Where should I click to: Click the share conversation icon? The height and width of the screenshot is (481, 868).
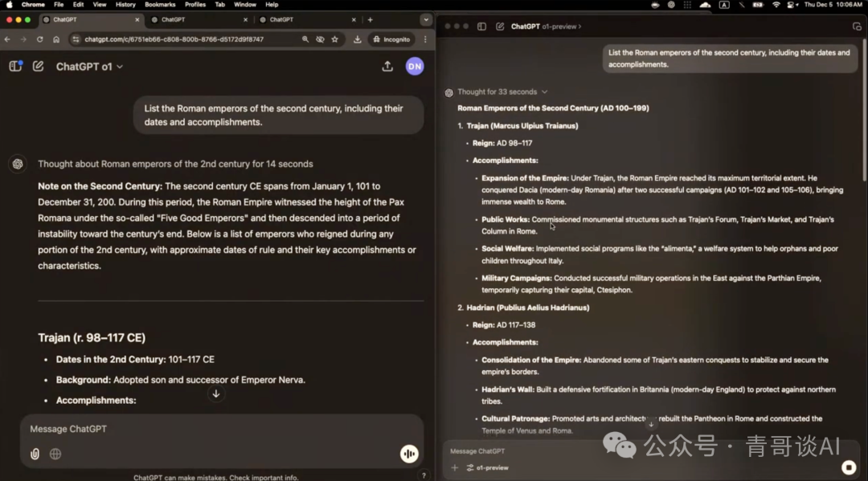point(387,67)
